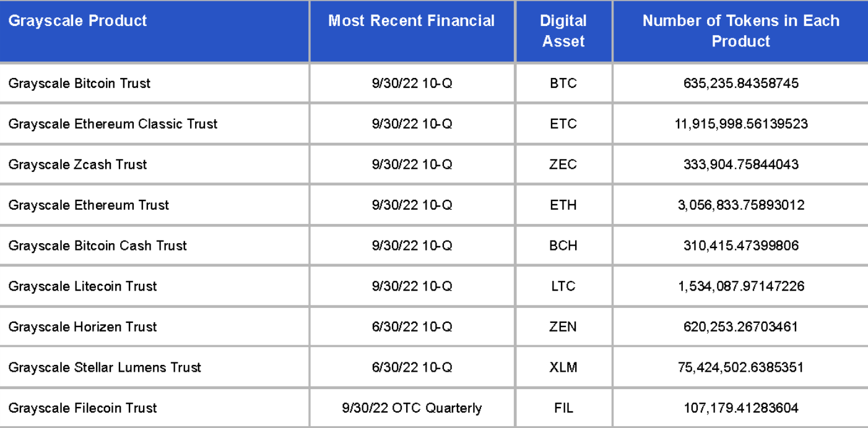Screen dimensions: 868x428
Task: Click the Grayscale Filecoin Trust cell
Action: [82, 408]
